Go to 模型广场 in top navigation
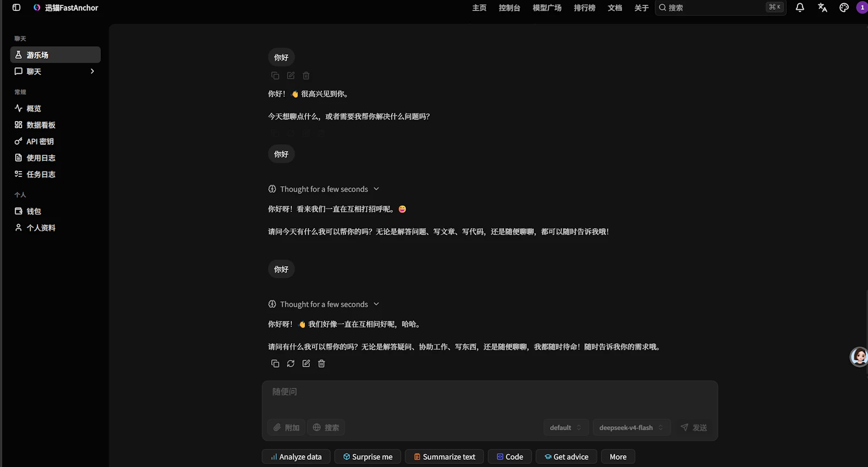 [x=547, y=8]
